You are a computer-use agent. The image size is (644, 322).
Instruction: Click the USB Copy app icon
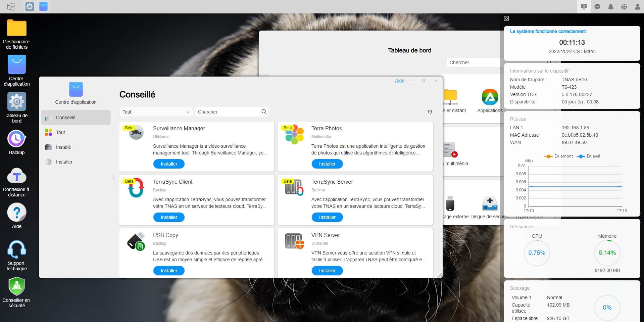[136, 241]
